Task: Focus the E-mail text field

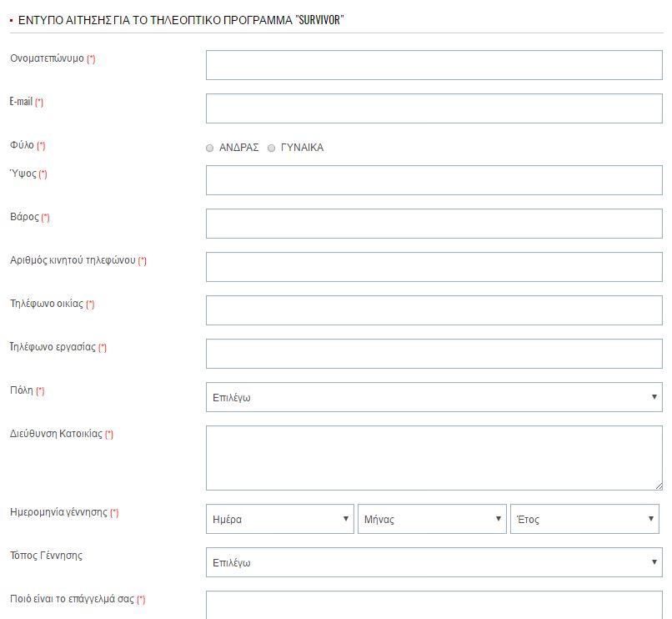Action: 434,108
